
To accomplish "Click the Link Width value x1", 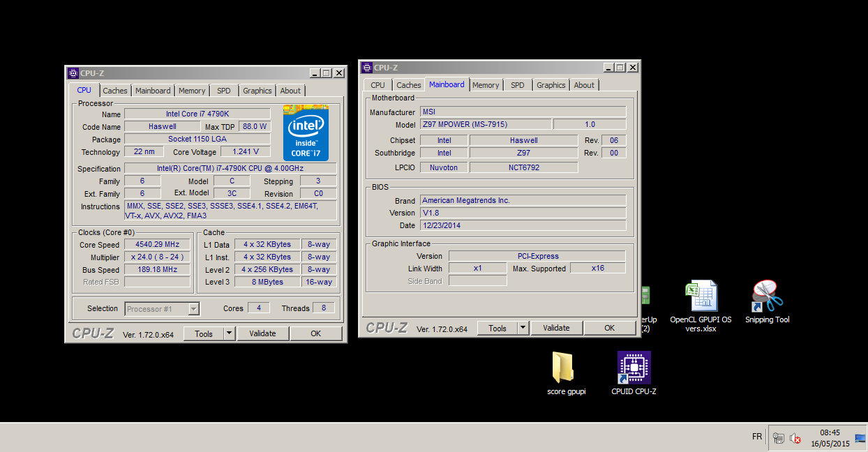I will (x=477, y=268).
